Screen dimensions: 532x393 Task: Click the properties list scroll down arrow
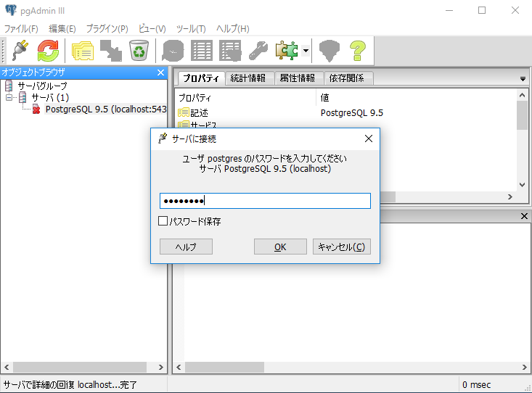tap(522, 185)
